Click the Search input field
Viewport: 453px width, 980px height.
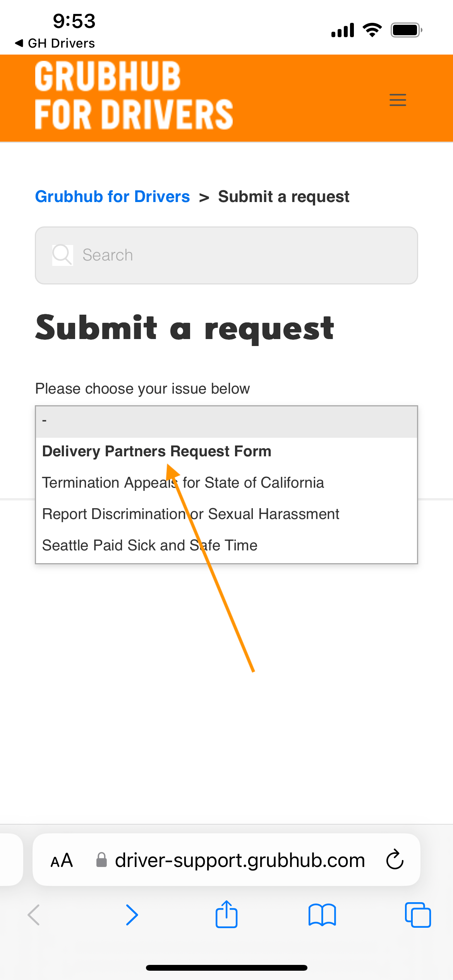226,255
